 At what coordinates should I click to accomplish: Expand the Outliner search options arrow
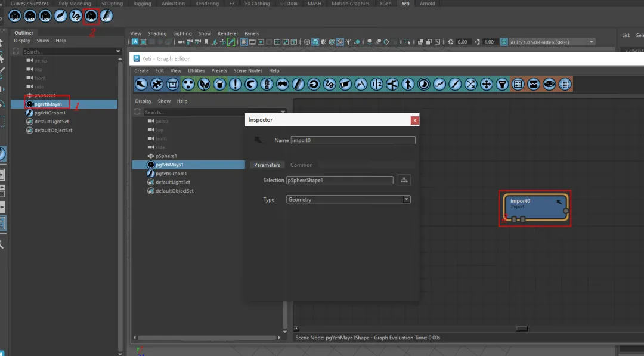pyautogui.click(x=118, y=52)
